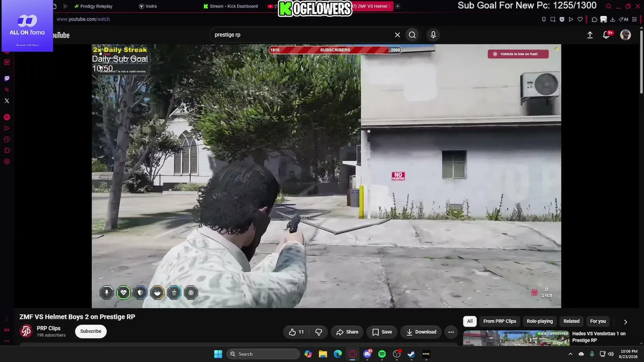Open the clock and date flyout
This screenshot has width=644, height=362.
(628, 354)
